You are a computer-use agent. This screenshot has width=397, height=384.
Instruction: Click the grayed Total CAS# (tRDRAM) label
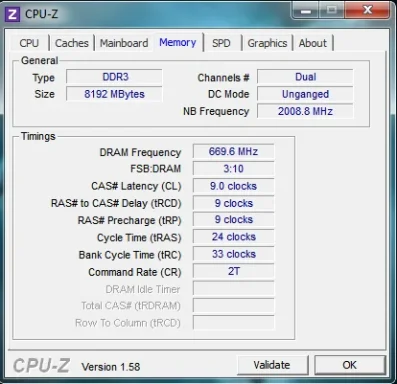point(131,306)
